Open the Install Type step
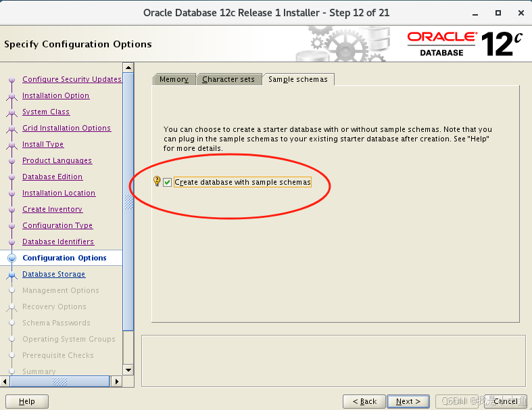 (x=43, y=144)
